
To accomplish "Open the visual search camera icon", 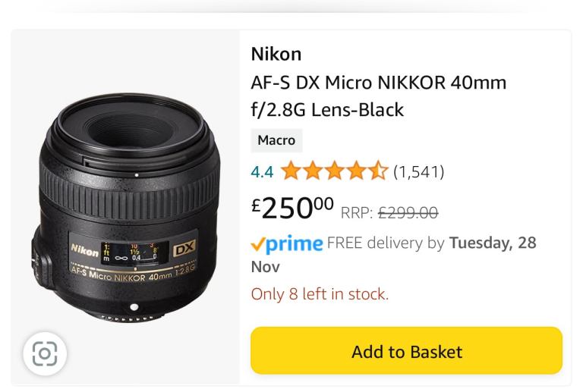I will click(45, 354).
